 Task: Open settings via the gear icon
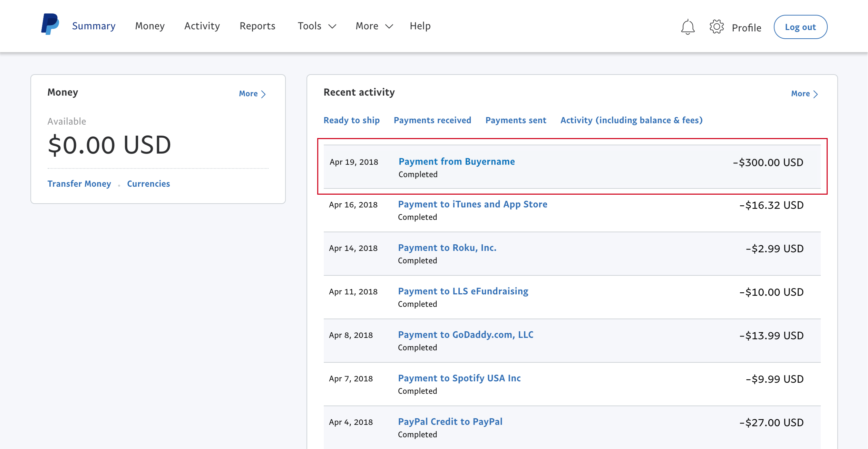(716, 27)
